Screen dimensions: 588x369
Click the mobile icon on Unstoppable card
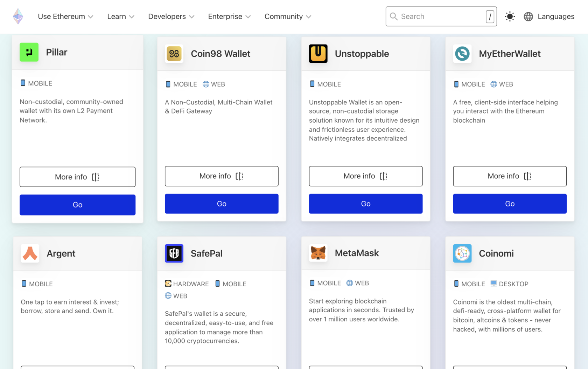point(312,84)
